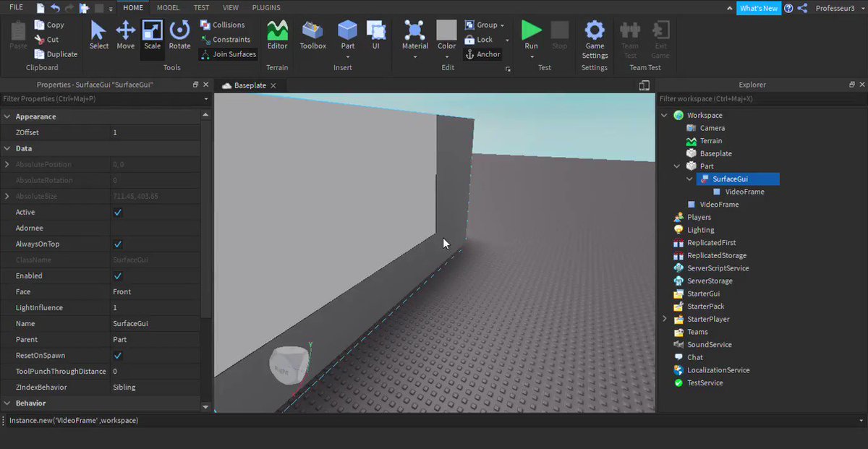The width and height of the screenshot is (868, 449).
Task: Open the UI insert tool
Action: click(x=376, y=35)
